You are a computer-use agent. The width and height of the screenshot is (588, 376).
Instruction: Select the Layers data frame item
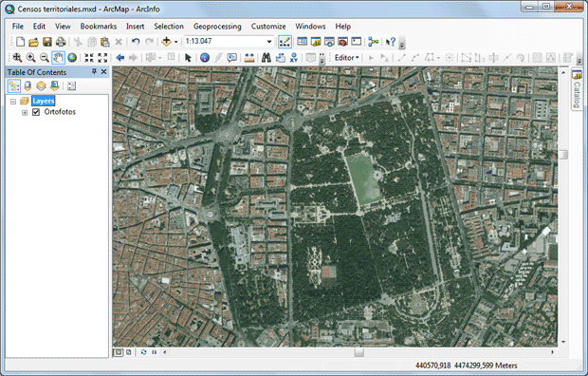[x=43, y=101]
